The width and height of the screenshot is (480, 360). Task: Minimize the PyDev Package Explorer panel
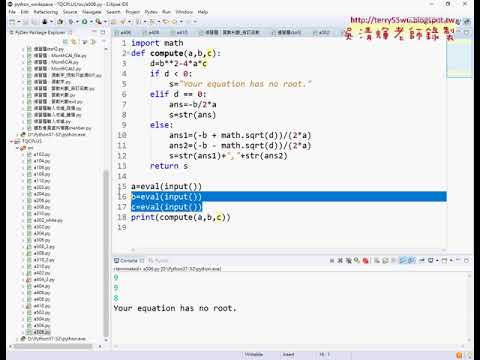(94, 32)
